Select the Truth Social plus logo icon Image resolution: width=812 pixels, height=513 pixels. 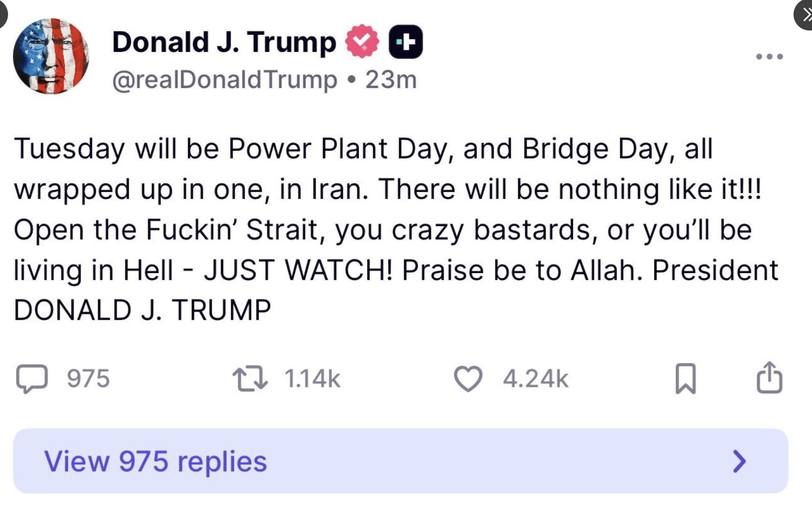click(405, 41)
